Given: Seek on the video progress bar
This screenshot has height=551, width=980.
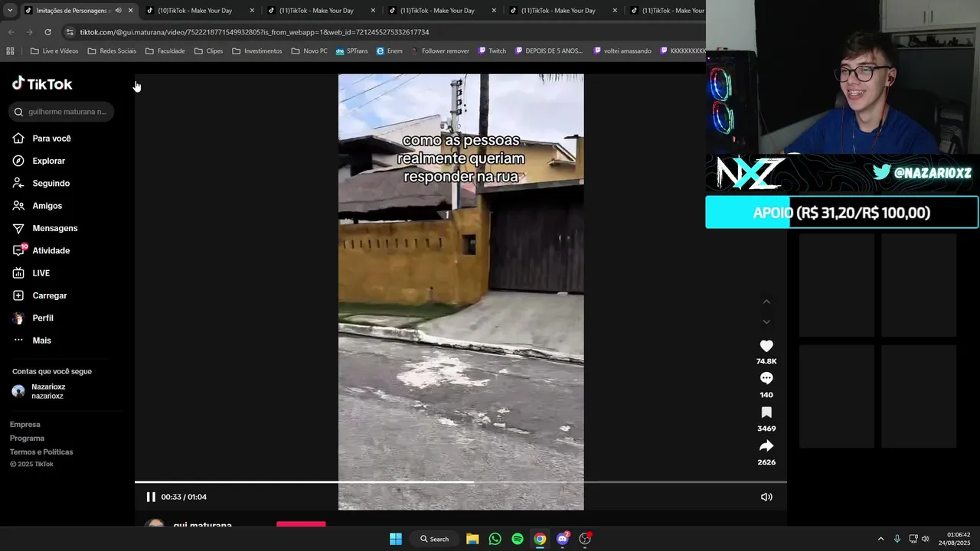Looking at the screenshot, I should pos(460,482).
